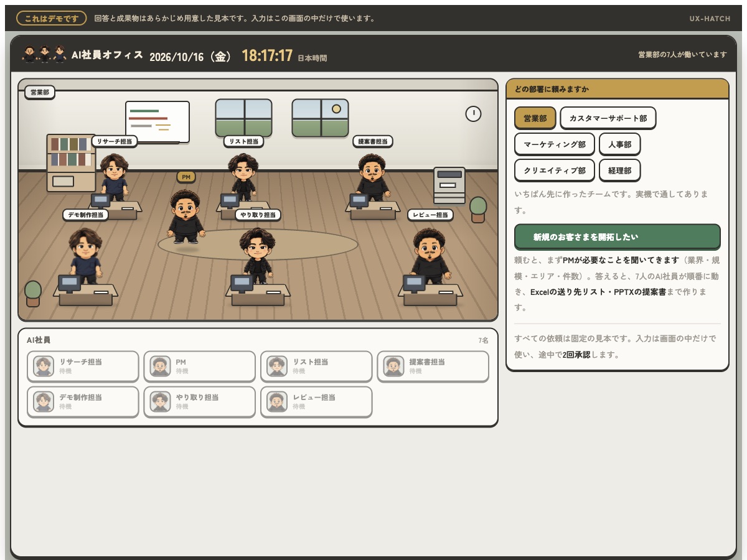This screenshot has height=560, width=747.
Task: Click the やり取り担当 character at the desk
Action: [256, 256]
